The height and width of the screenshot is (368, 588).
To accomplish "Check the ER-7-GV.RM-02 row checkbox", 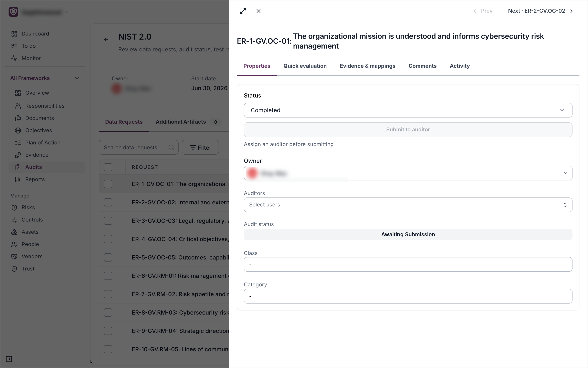I will click(108, 294).
